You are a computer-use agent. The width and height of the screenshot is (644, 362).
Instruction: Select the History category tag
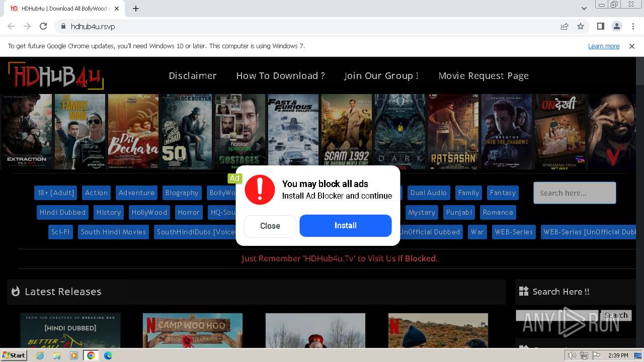coord(109,212)
